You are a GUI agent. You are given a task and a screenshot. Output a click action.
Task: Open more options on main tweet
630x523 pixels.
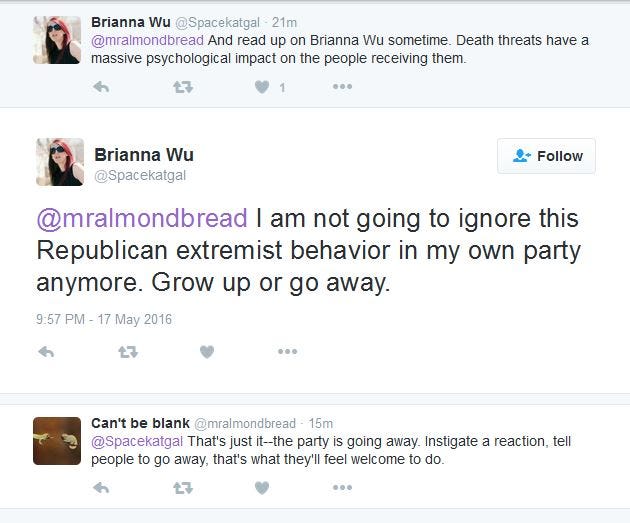(287, 352)
